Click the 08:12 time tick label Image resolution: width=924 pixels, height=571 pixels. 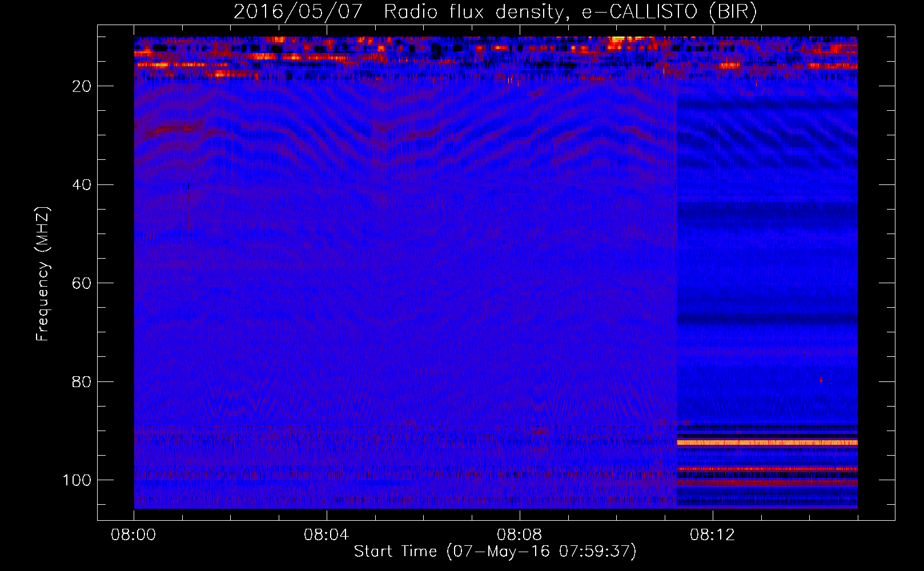713,535
